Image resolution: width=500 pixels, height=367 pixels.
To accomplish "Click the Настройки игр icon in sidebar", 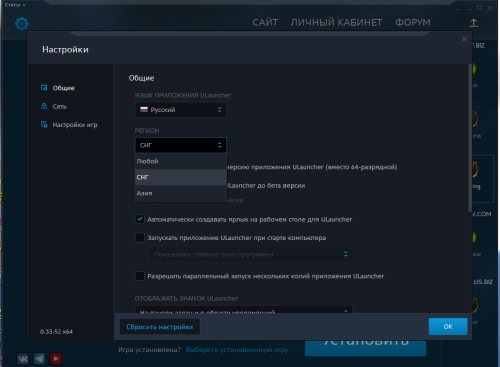I will [x=44, y=124].
